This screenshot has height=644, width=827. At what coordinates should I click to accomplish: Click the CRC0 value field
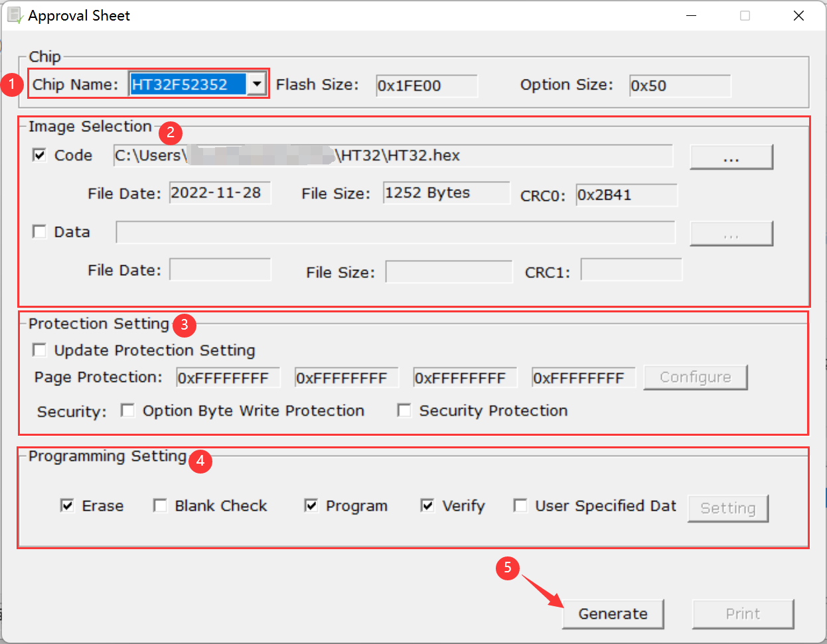click(626, 195)
